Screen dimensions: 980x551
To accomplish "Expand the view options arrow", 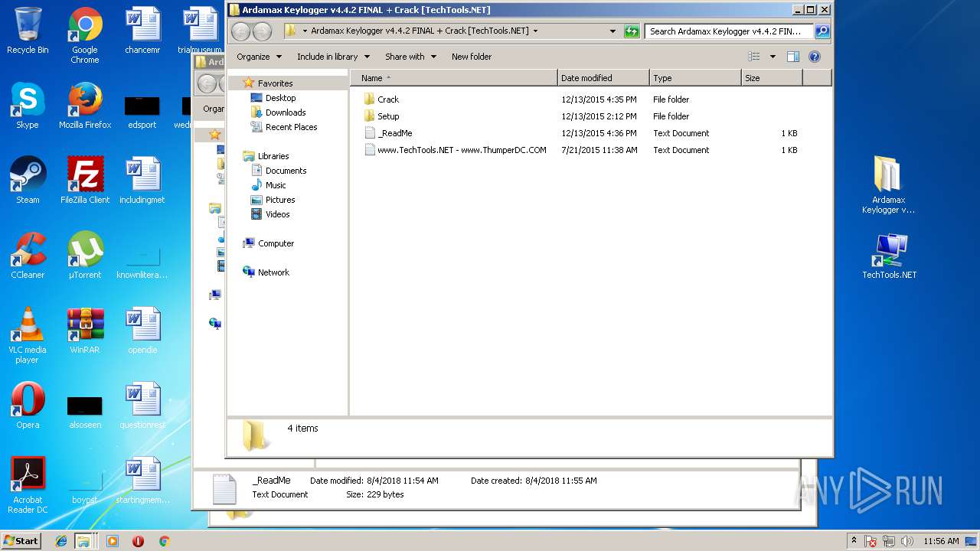I will point(773,57).
